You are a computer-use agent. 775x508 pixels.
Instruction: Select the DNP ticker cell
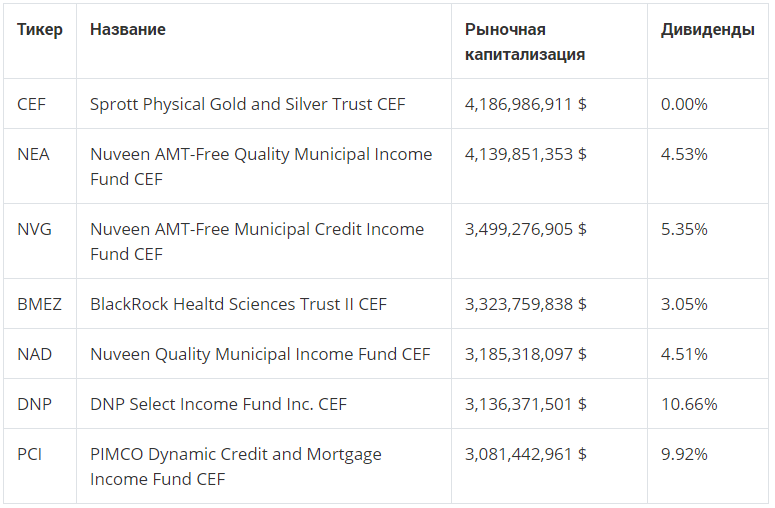coord(34,404)
